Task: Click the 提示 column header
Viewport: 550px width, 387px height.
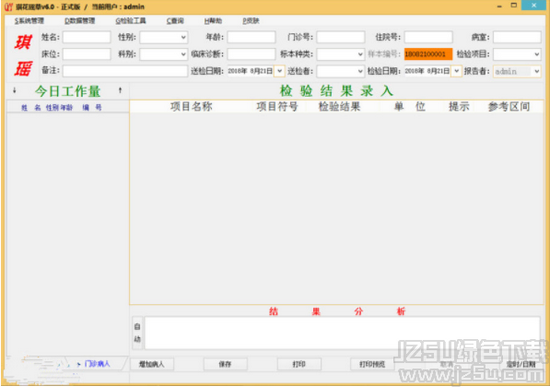Action: tap(459, 106)
